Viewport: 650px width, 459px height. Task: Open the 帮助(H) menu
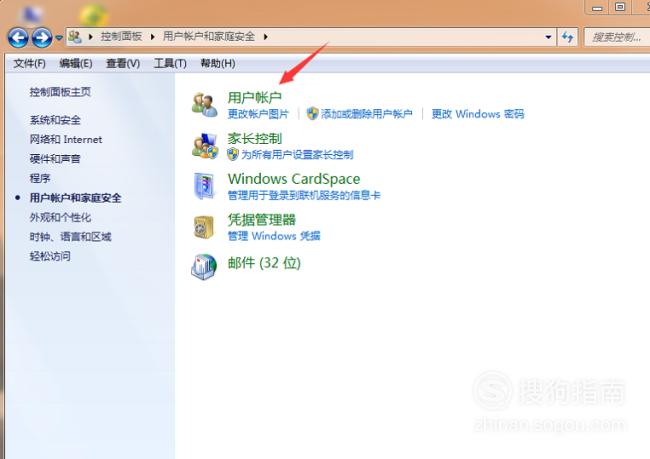pyautogui.click(x=218, y=63)
